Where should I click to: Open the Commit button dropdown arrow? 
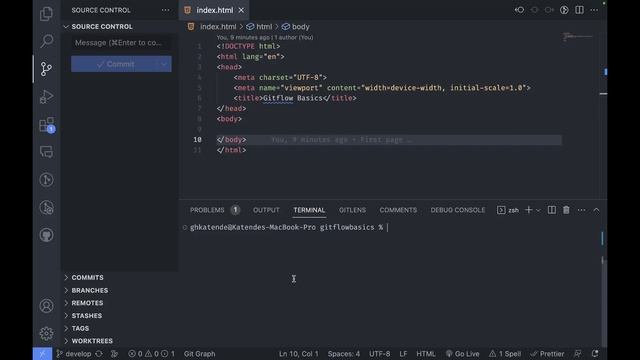164,64
